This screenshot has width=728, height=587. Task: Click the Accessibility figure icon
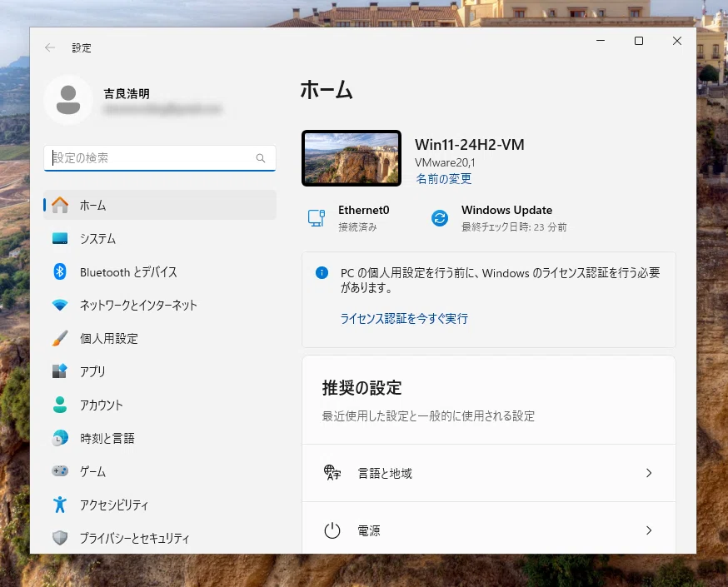60,505
